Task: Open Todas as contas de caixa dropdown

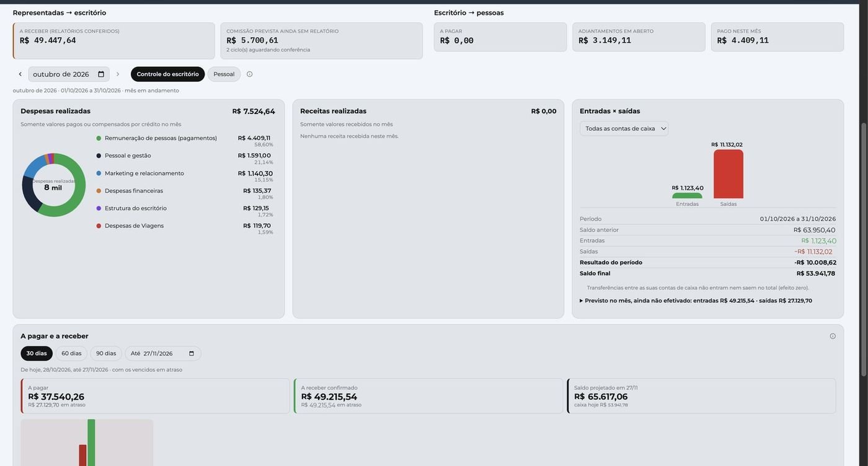Action: 624,129
